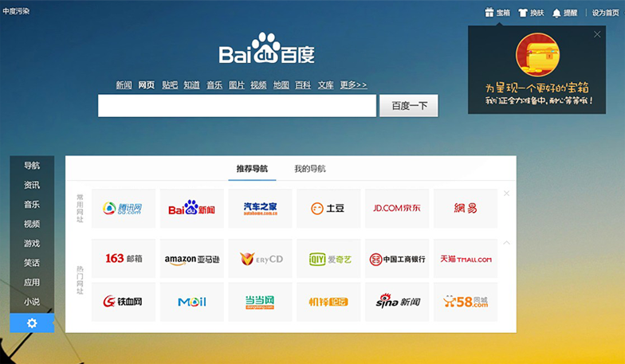Open the treasure box (宝箱) gift icon
The width and height of the screenshot is (625, 364).
point(489,13)
